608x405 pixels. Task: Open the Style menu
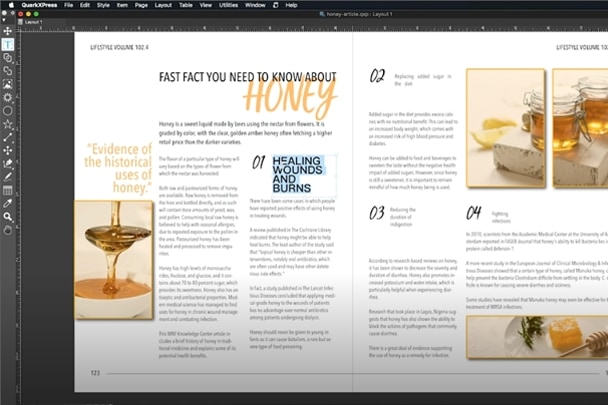103,5
